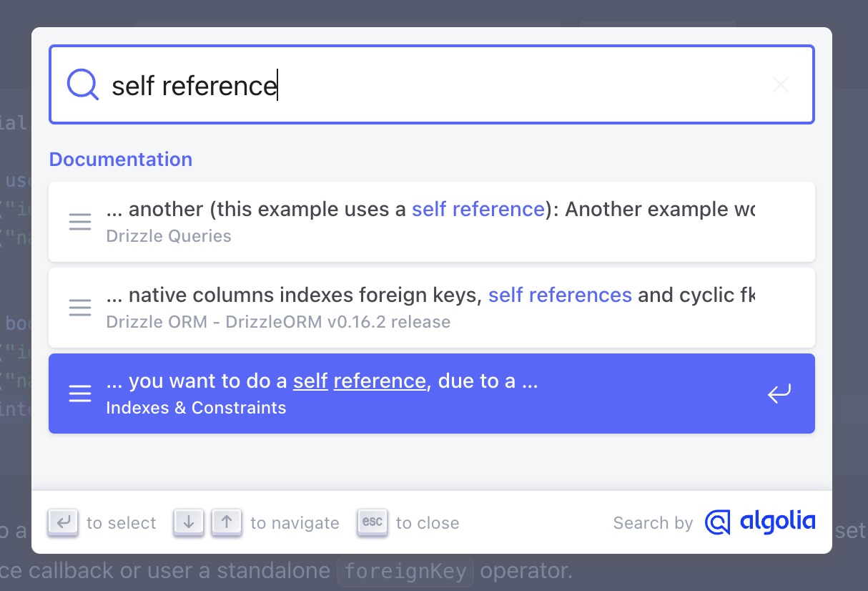Open the Drizzle Queries search result
Image resolution: width=868 pixels, height=591 pixels.
pos(432,222)
